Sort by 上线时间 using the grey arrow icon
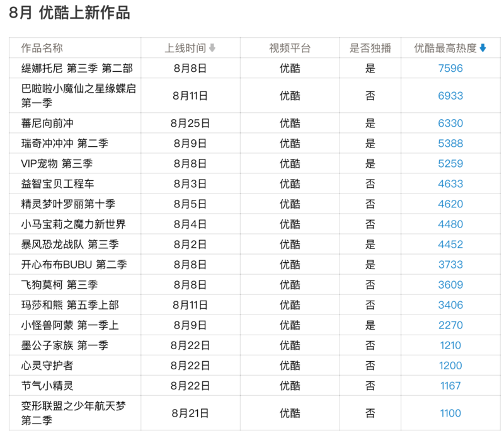This screenshot has width=504, height=433. (212, 49)
